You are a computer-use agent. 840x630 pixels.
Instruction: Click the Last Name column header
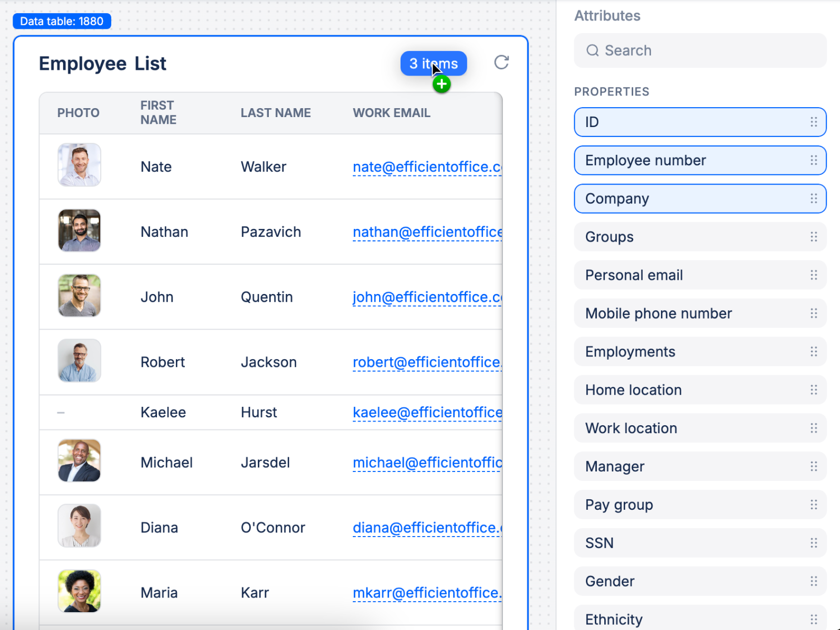tap(276, 113)
